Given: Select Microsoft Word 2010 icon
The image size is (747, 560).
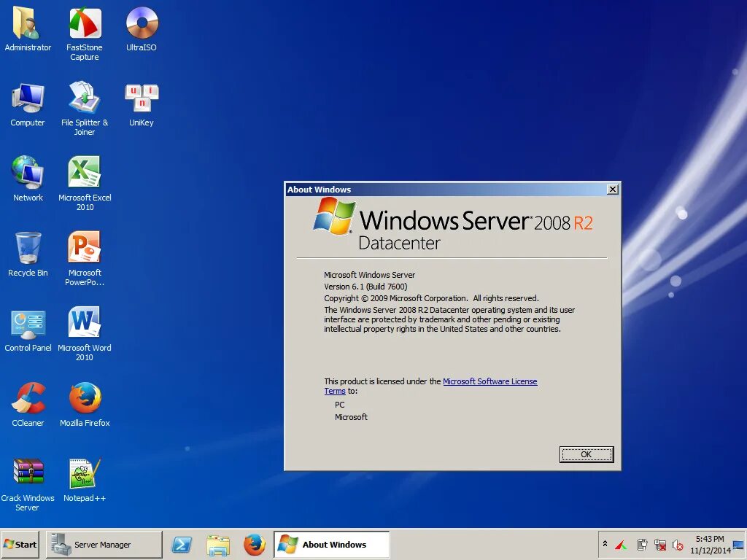Looking at the screenshot, I should coord(85,333).
